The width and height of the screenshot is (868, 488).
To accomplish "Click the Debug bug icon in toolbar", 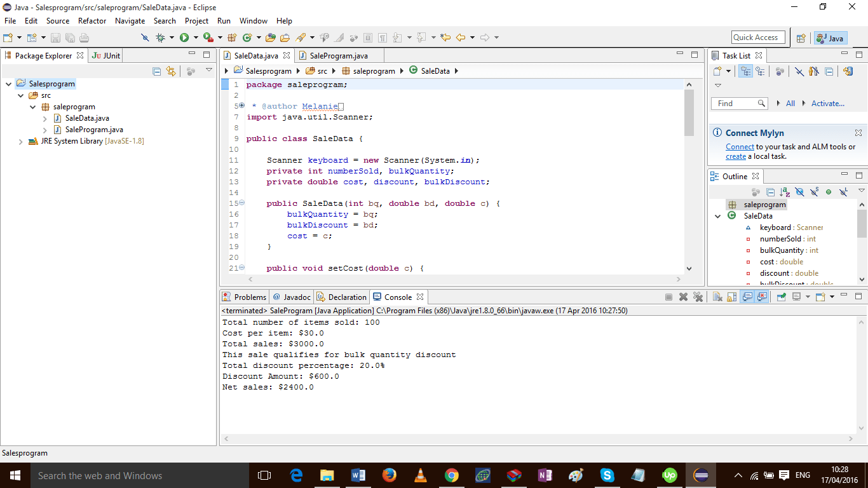I will point(161,38).
